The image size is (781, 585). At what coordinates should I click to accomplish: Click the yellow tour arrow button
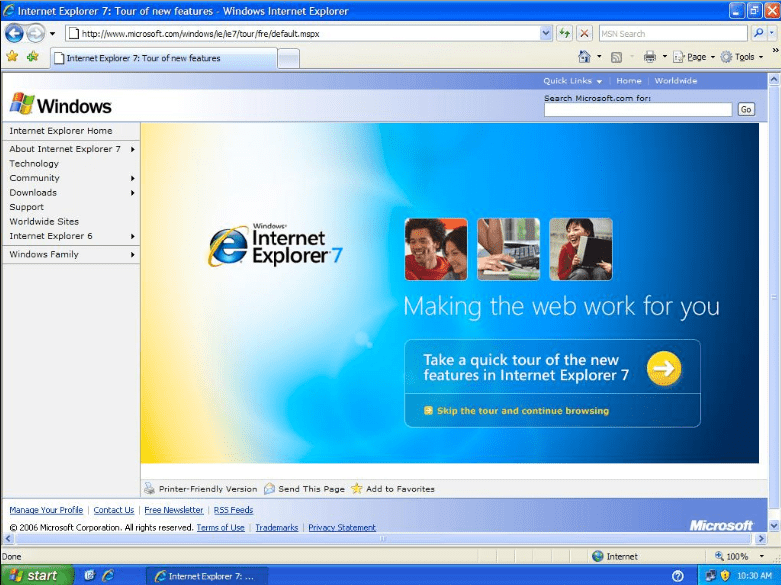(663, 368)
